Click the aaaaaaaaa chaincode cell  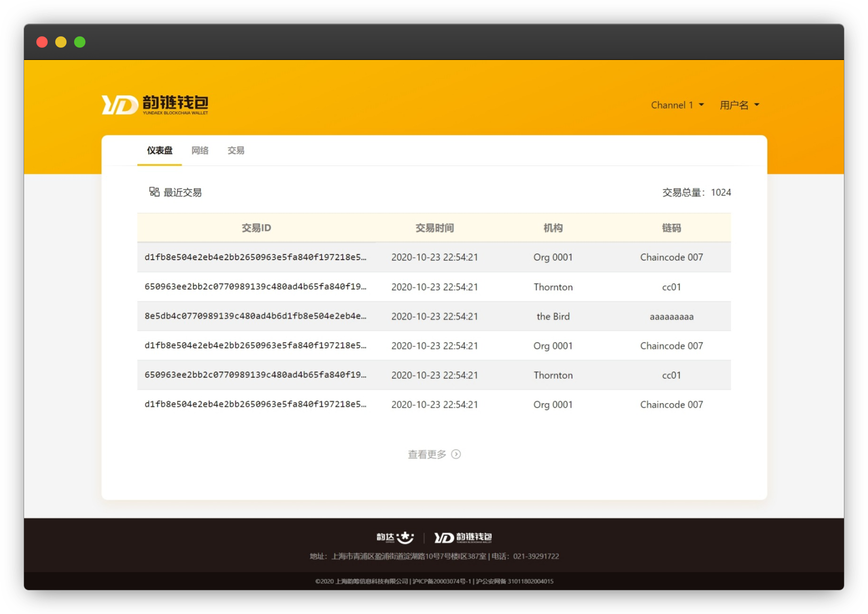(672, 317)
